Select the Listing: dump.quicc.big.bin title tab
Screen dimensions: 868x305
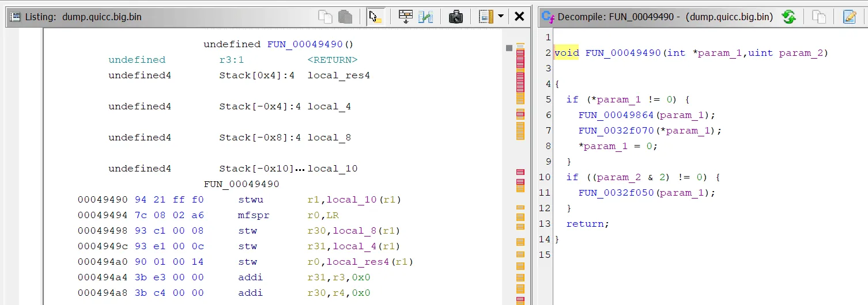[83, 17]
